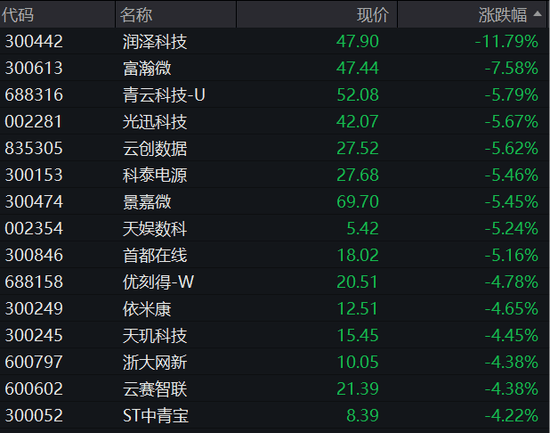Select price 69.70 cell
550x433 pixels.
[357, 202]
